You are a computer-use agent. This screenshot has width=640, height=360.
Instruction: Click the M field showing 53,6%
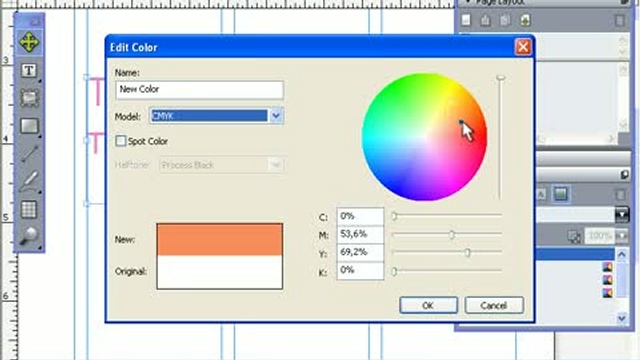(x=360, y=234)
